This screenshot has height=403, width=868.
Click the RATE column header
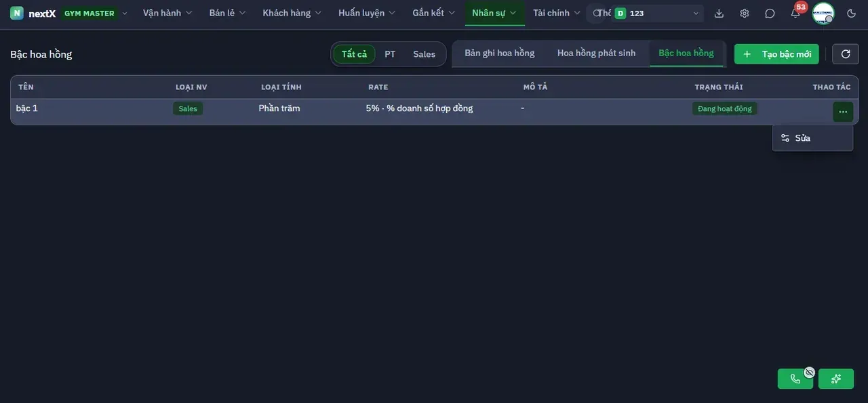tap(378, 87)
